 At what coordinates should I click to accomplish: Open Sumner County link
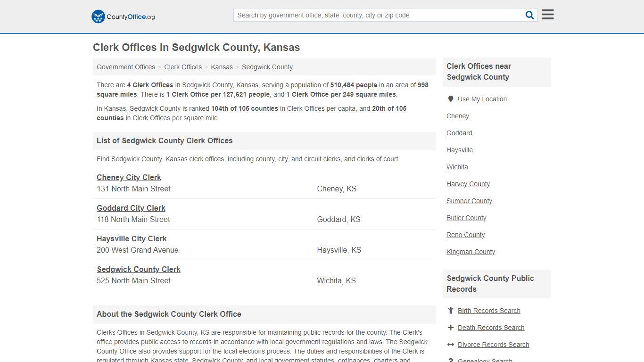[x=469, y=201]
